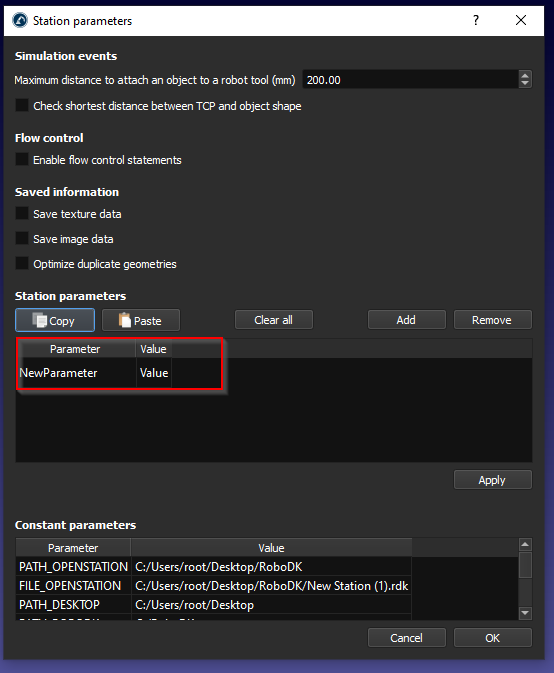
Task: Click the OK button
Action: (x=493, y=638)
